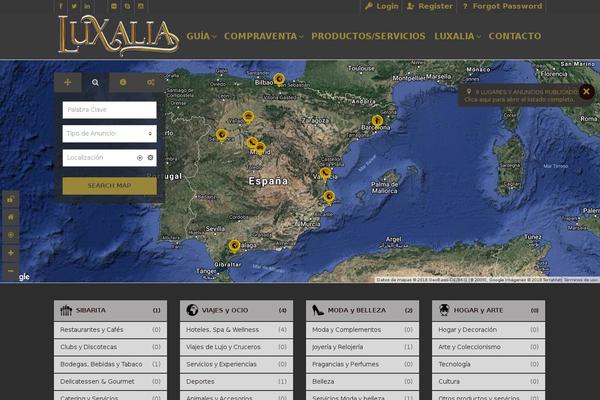Click the Barcelona map marker
600x400 pixels.
click(377, 121)
